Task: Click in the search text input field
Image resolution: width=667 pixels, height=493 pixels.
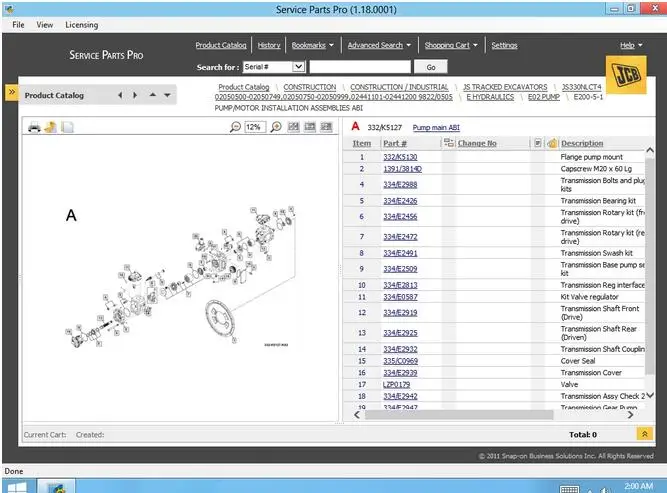Action: pyautogui.click(x=360, y=67)
